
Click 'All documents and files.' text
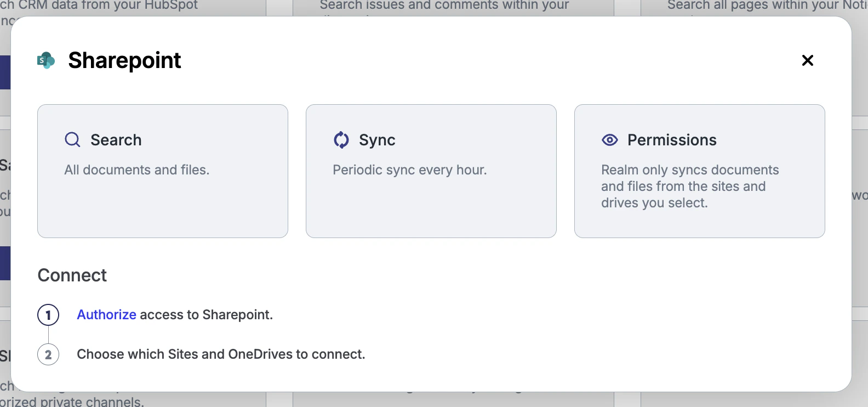[137, 170]
